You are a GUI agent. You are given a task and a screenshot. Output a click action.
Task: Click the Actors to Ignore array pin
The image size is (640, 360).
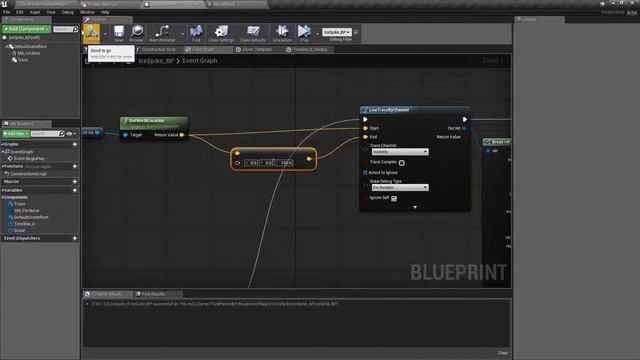pos(365,173)
